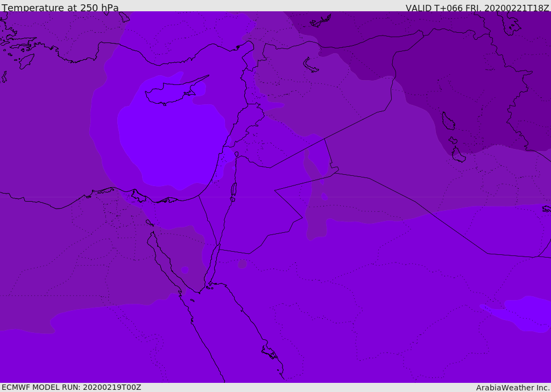The height and width of the screenshot is (392, 551).
Task: Click the bright violet patch in bottom-right corner
Action: [525, 312]
